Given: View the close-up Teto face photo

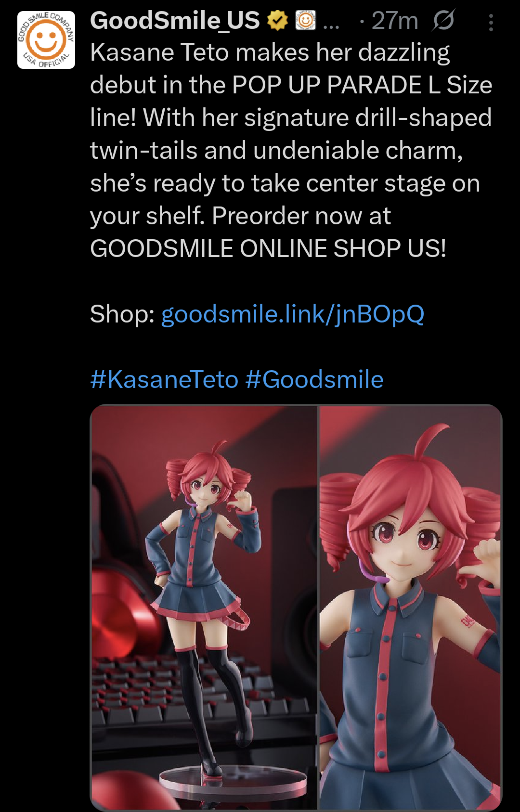Looking at the screenshot, I should coord(410,607).
